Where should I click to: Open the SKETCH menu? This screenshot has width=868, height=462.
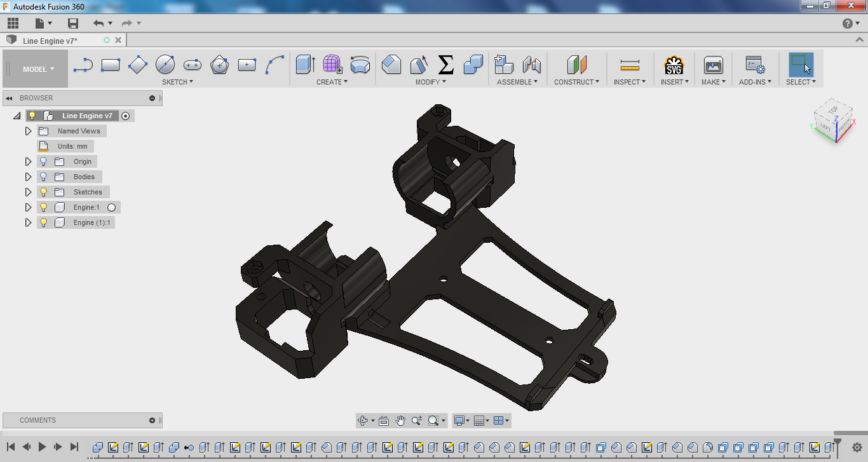tap(177, 82)
